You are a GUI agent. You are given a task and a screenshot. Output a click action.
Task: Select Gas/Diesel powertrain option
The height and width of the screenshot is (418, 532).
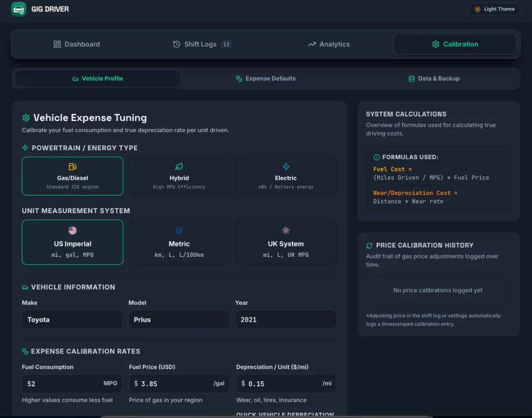click(x=73, y=176)
